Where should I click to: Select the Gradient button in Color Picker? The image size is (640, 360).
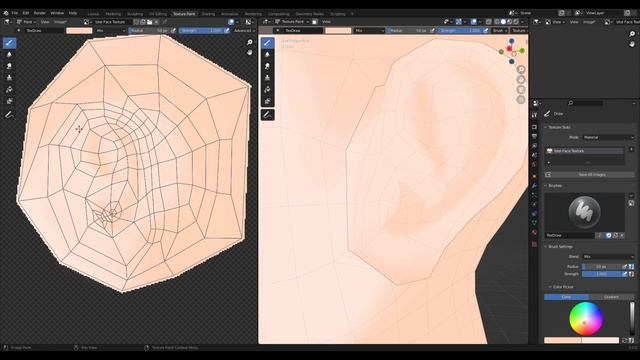pos(611,297)
